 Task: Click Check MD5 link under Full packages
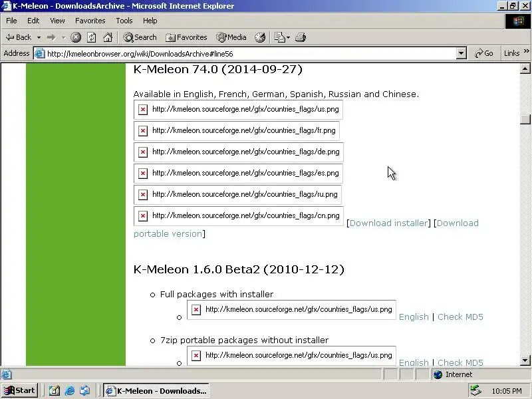point(460,317)
